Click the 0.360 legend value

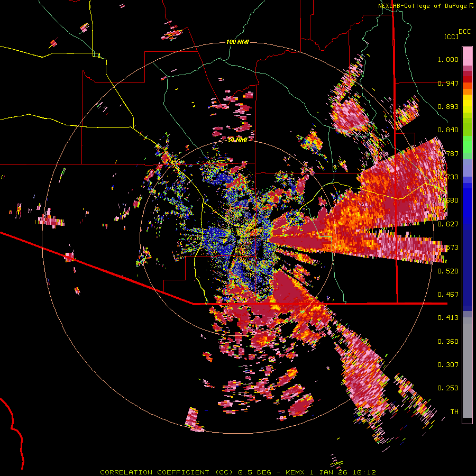click(x=448, y=341)
